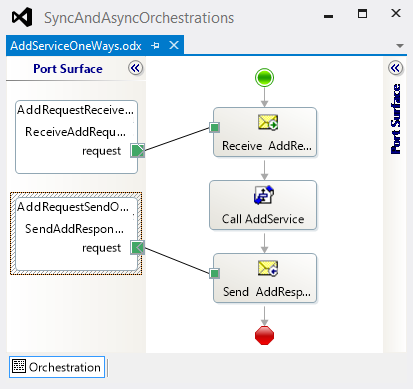This screenshot has width=413, height=389.
Task: Click the Visual Studio logo icon
Action: 22,17
